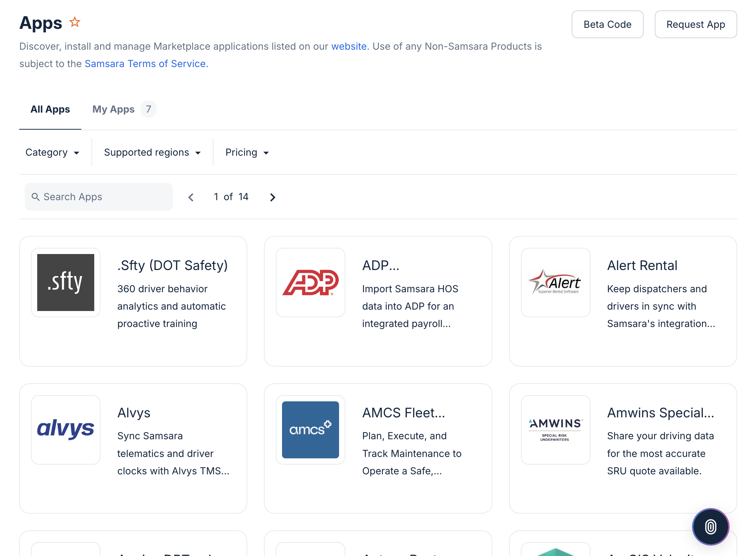This screenshot has width=756, height=556.
Task: Click 'Share your driving data' description text
Action: click(x=660, y=453)
